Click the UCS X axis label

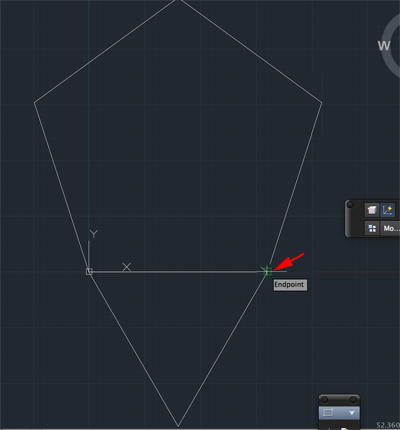127,267
